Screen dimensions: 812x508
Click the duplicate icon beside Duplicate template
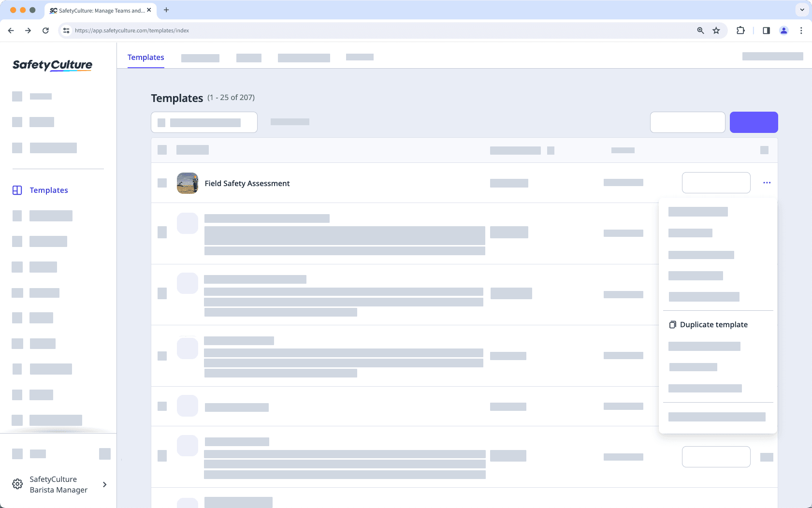point(672,324)
